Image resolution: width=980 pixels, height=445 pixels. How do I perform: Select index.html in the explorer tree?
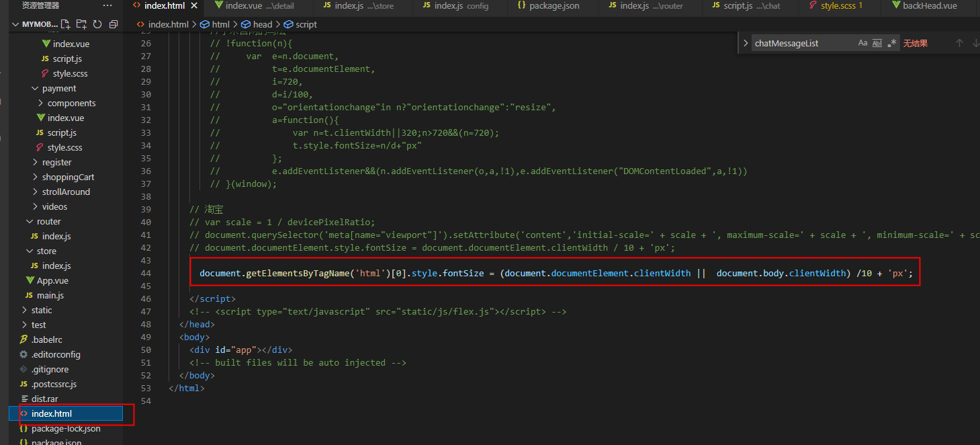point(66,414)
